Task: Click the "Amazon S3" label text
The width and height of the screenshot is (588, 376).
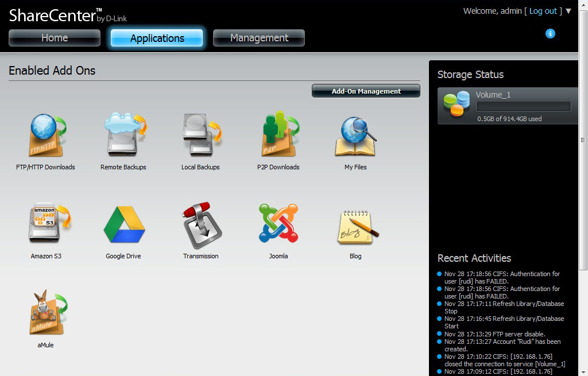Action: (46, 256)
